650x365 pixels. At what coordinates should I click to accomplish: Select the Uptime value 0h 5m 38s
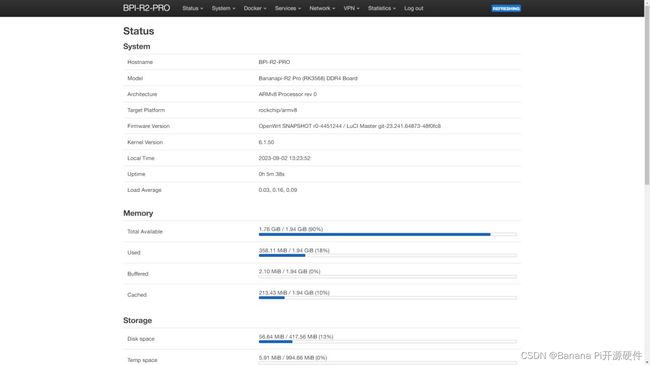tap(272, 174)
